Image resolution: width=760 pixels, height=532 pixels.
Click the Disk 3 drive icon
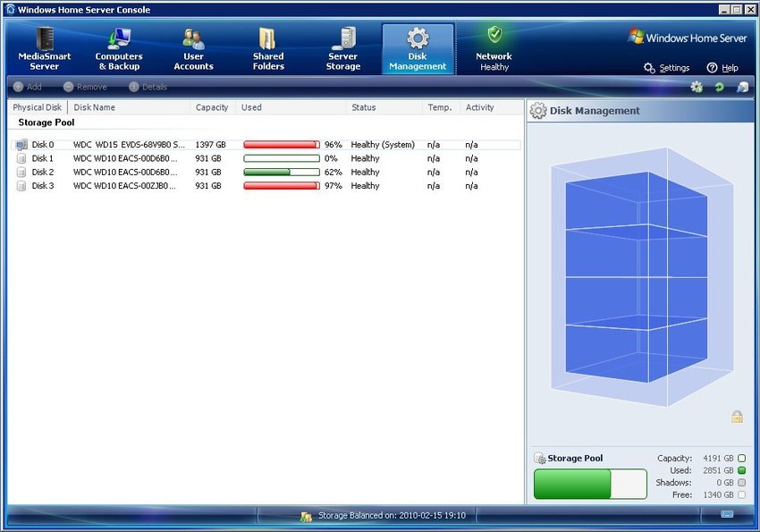pos(21,186)
